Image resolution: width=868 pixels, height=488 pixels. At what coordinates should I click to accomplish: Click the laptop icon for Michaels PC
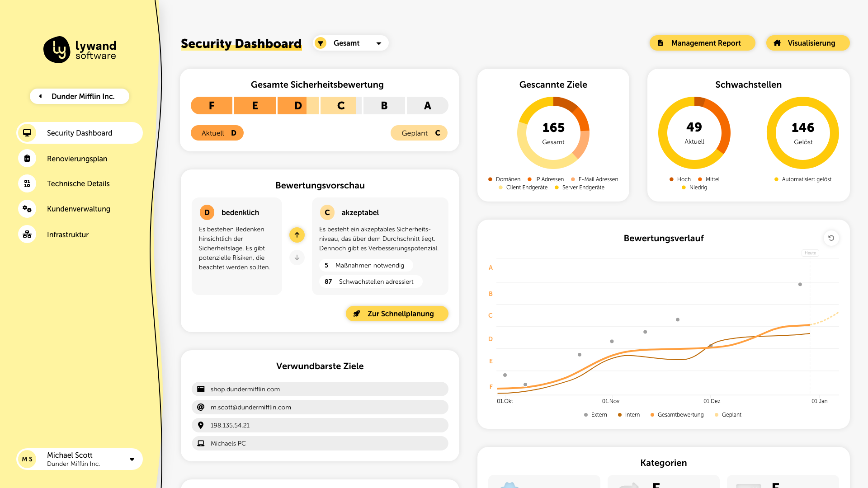pos(201,443)
